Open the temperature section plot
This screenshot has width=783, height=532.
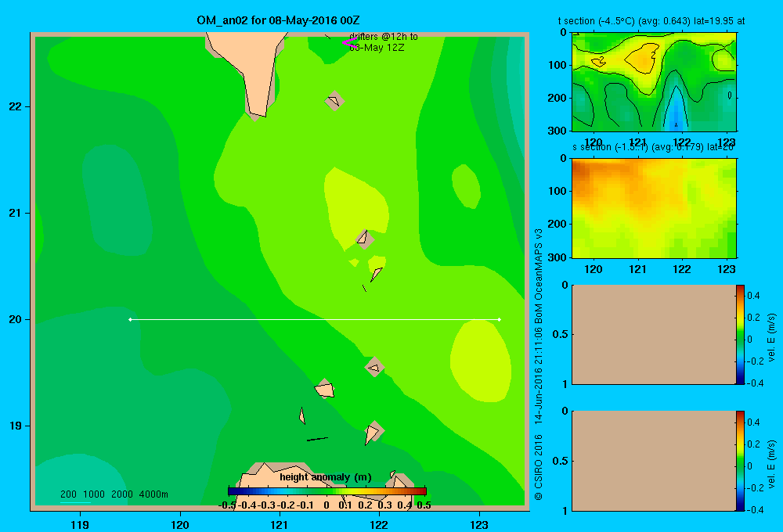[x=654, y=81]
